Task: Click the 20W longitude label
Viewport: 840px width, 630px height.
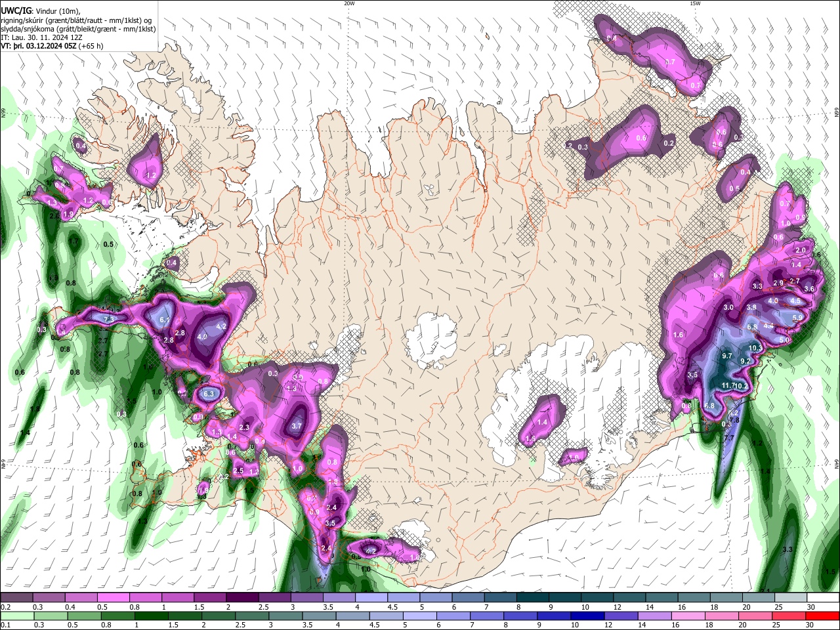Action: [x=349, y=3]
